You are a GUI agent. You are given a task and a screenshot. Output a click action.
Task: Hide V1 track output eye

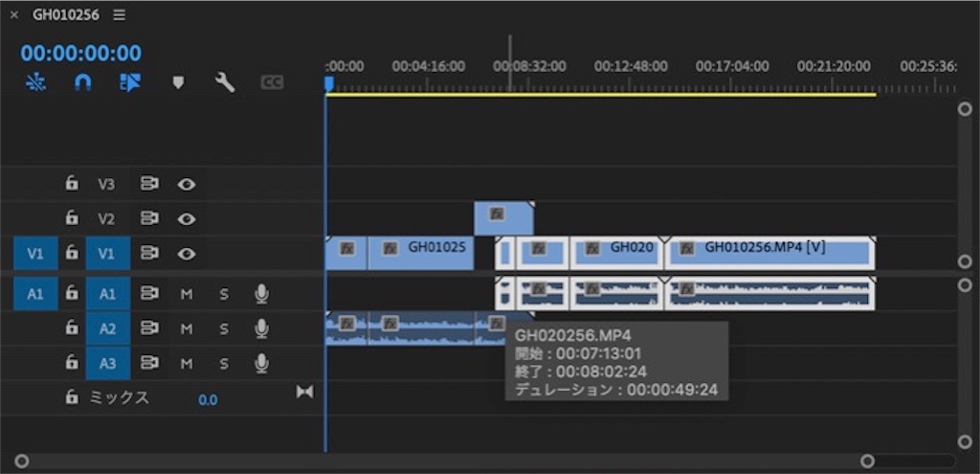coord(187,253)
